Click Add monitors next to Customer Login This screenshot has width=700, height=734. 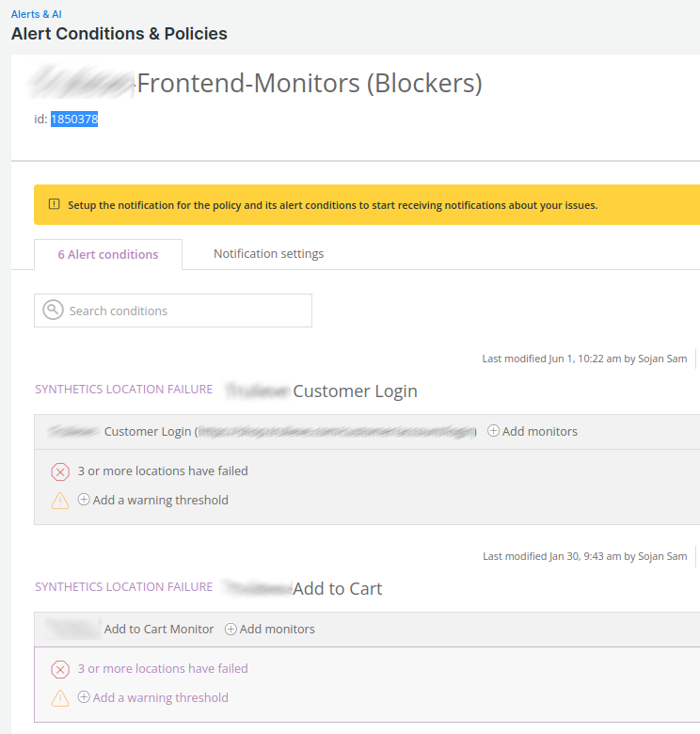click(x=539, y=431)
